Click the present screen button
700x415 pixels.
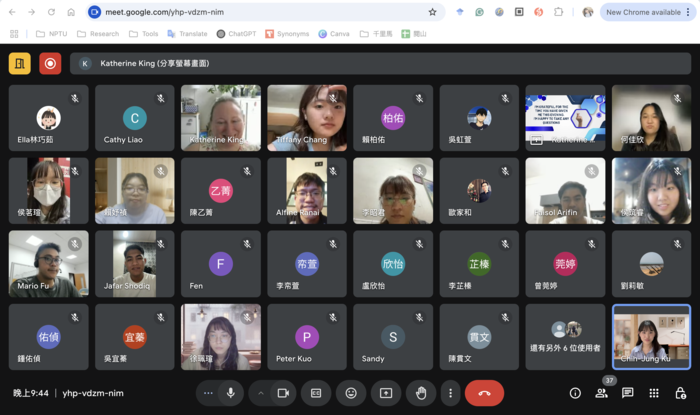386,393
